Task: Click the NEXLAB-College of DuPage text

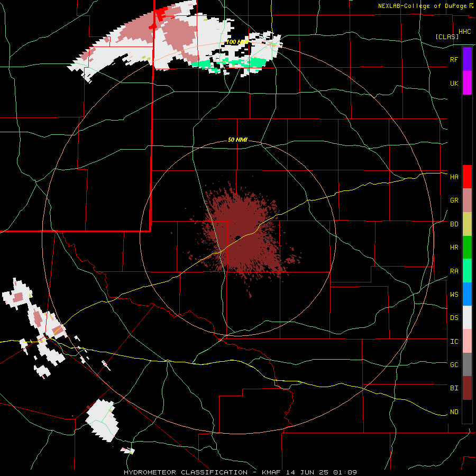Action: click(422, 6)
